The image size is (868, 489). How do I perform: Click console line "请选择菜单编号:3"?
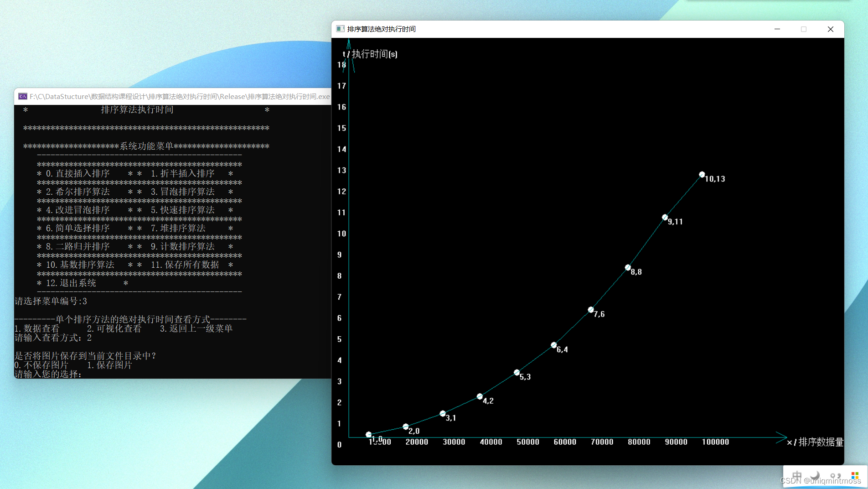(x=51, y=301)
